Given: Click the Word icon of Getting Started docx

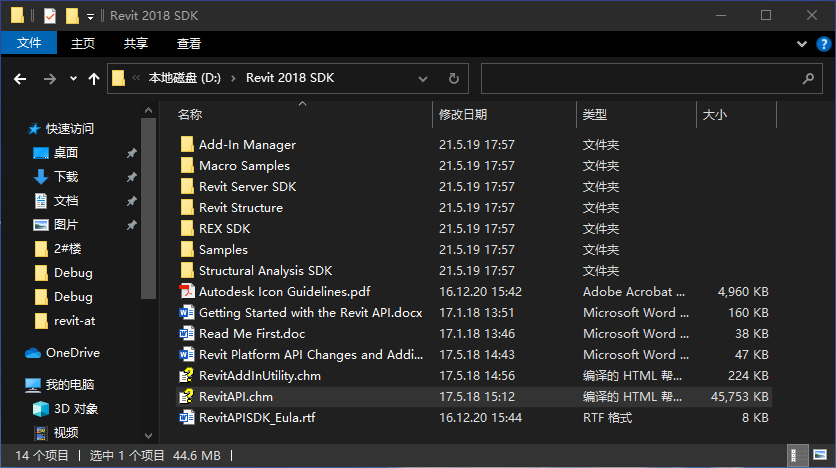Looking at the screenshot, I should pyautogui.click(x=187, y=312).
